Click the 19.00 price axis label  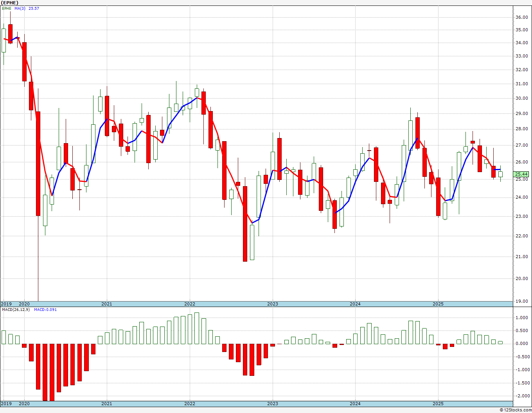click(521, 301)
